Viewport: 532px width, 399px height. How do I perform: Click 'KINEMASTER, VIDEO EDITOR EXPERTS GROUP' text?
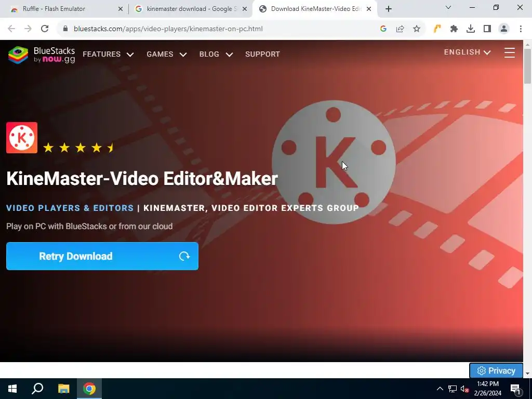coord(251,208)
